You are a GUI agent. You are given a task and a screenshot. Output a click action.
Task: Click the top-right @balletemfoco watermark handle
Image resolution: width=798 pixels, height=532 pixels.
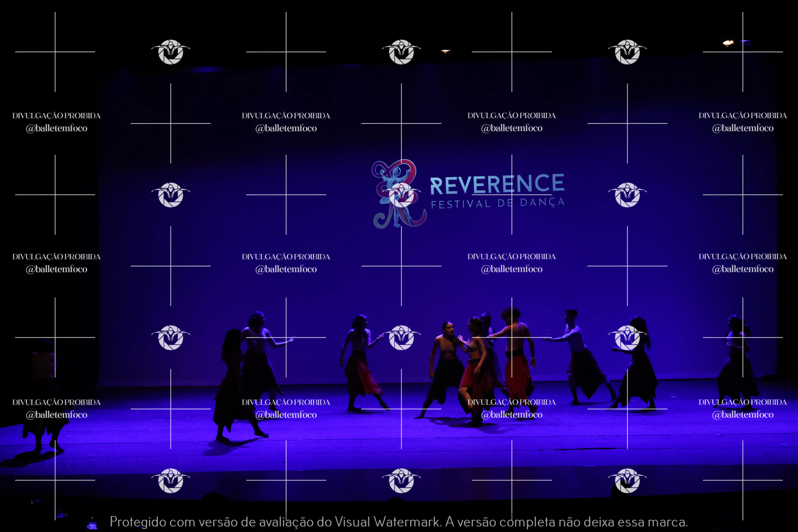[742, 128]
